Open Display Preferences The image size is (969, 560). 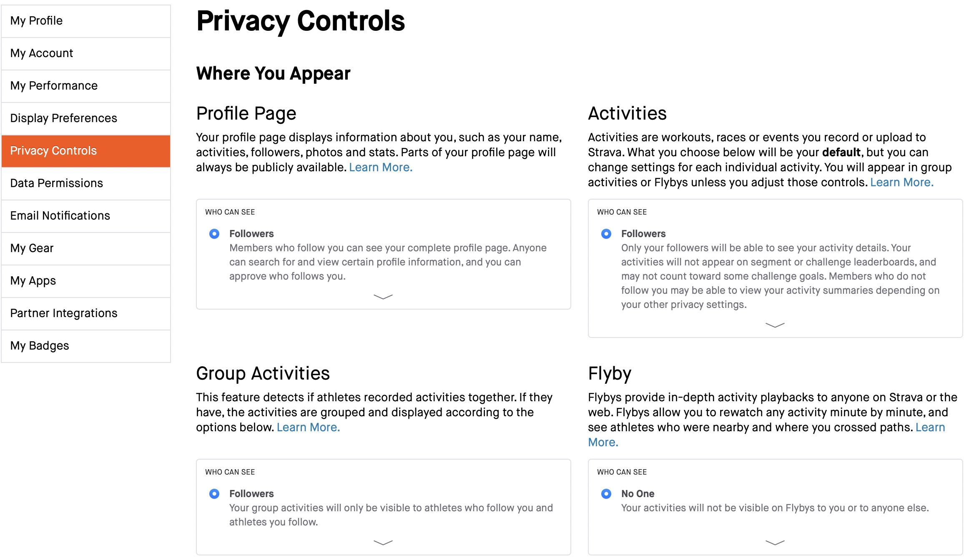coord(86,119)
